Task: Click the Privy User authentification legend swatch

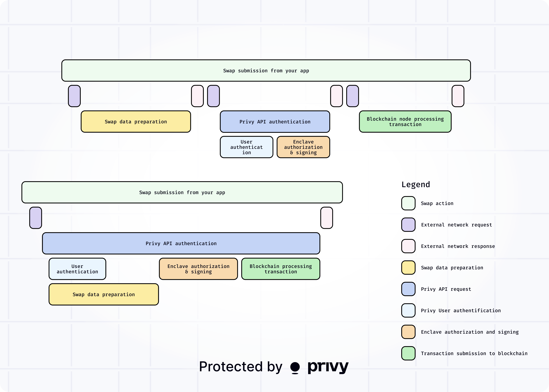Action: click(x=408, y=310)
